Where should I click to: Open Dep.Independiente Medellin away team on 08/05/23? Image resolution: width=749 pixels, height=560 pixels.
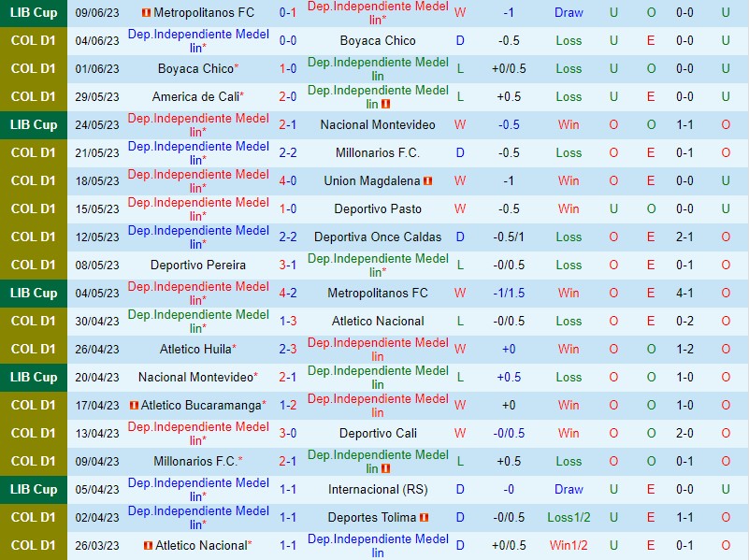point(378,265)
